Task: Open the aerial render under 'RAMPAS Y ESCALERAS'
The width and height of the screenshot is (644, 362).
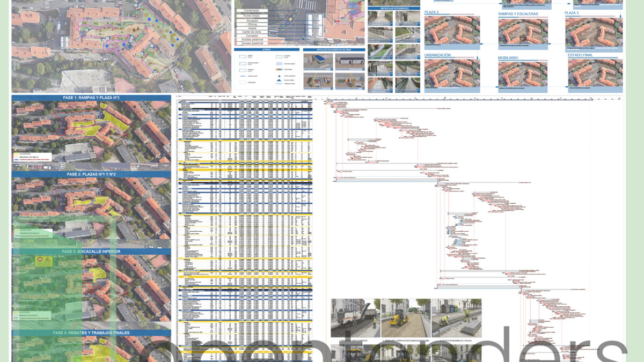Action: click(523, 30)
